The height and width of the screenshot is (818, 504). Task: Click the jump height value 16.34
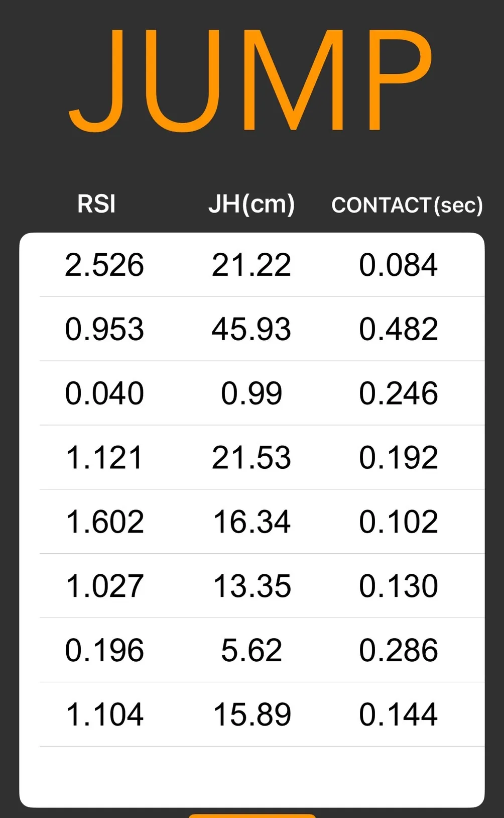point(251,522)
